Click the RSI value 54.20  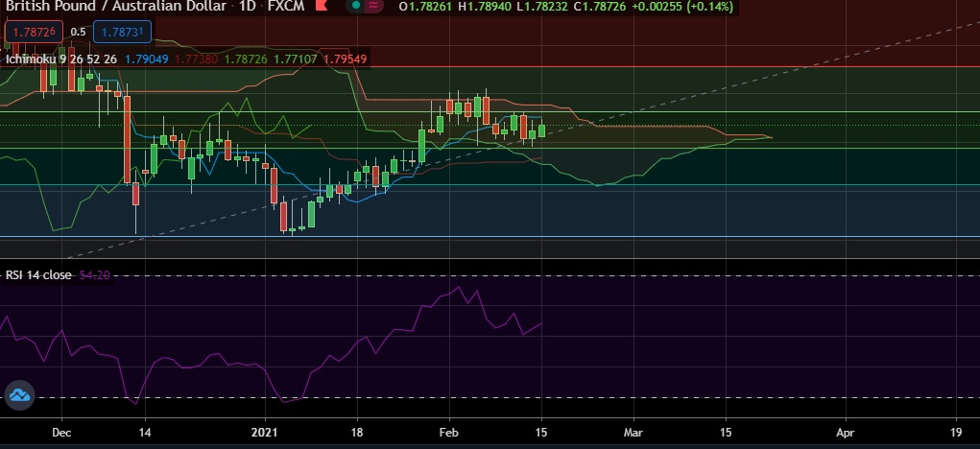click(x=95, y=275)
